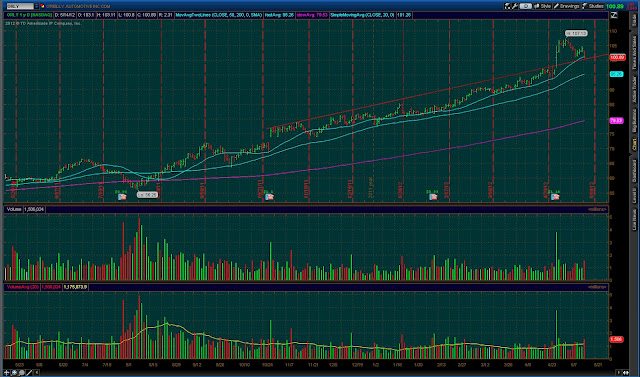Screen dimensions: 640x377
Task: Click the VolumeAvg (20) study header label
Action: click(x=22, y=287)
